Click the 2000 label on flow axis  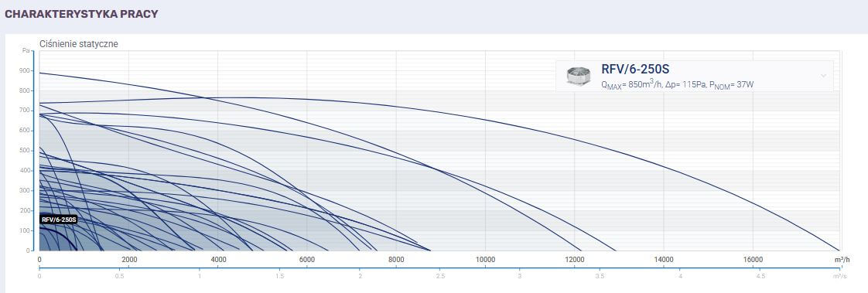tap(129, 260)
